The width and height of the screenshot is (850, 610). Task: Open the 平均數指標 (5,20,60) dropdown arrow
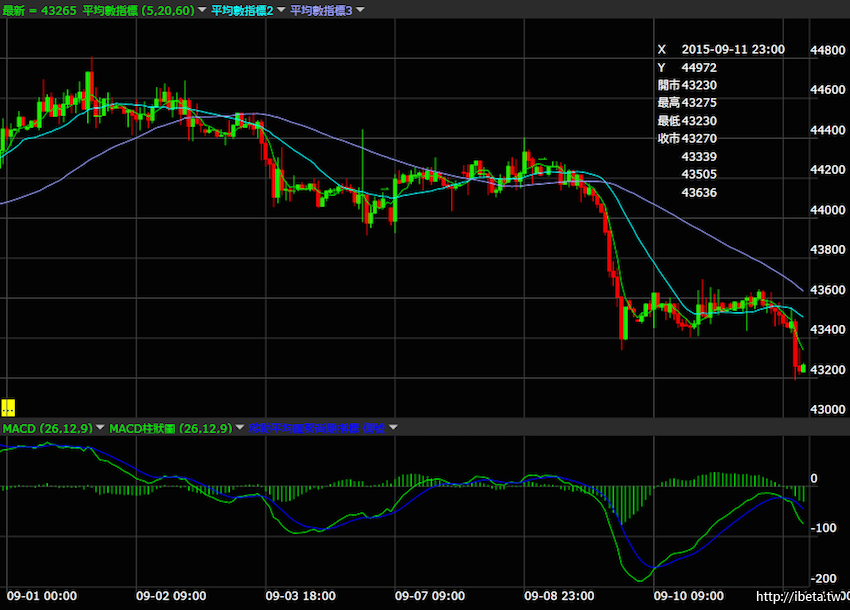(203, 10)
